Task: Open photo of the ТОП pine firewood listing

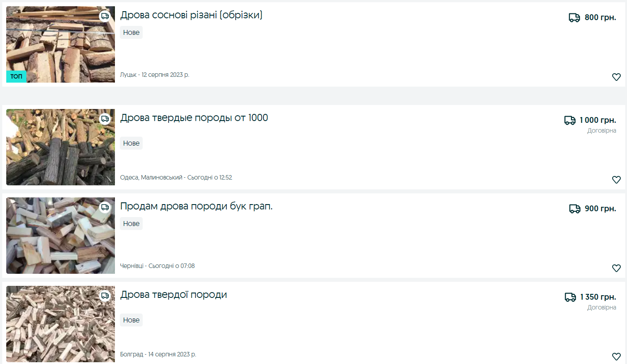Action: tap(60, 44)
